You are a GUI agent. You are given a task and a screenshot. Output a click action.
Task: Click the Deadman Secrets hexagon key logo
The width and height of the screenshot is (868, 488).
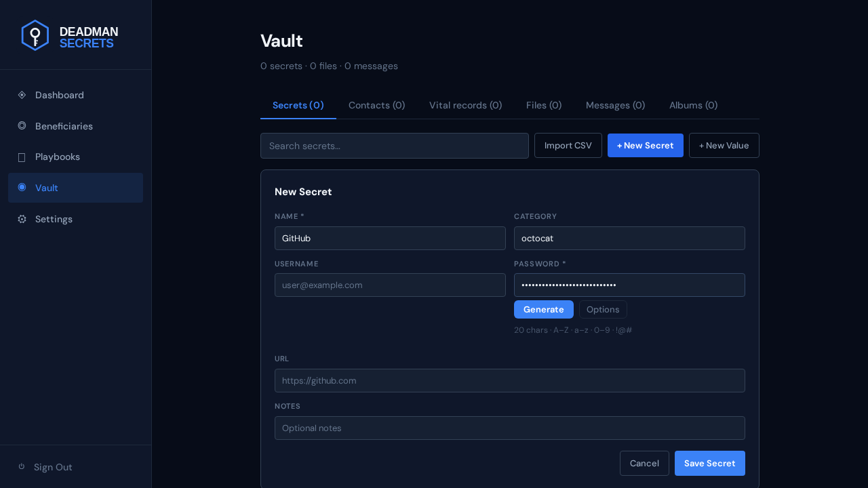35,35
